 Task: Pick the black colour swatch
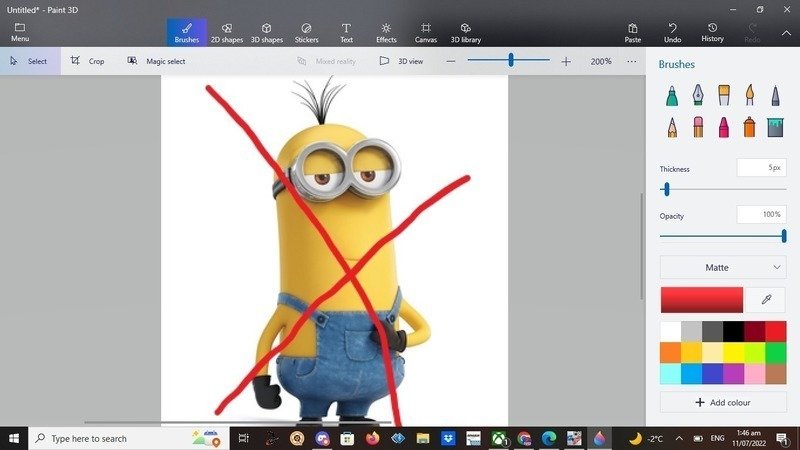coord(734,331)
